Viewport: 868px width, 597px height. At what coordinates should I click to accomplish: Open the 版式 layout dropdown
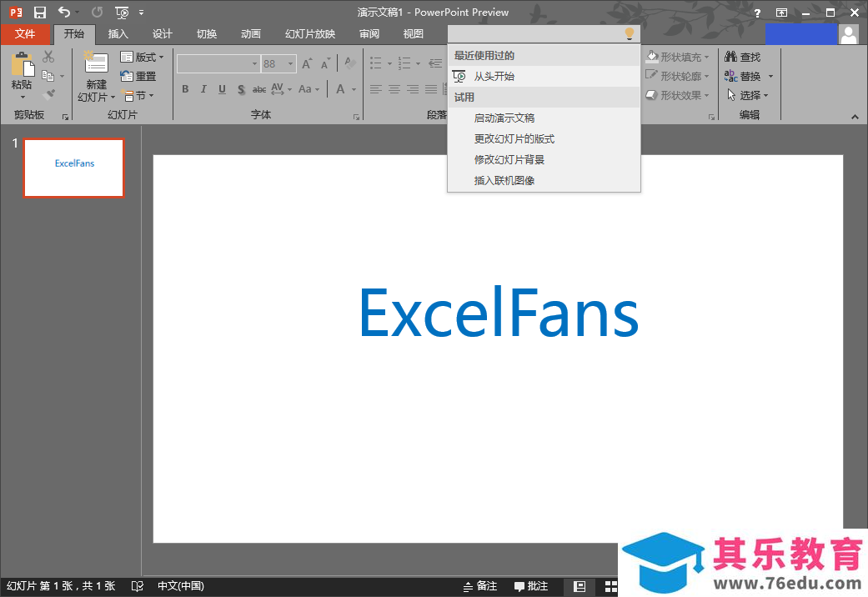(143, 57)
